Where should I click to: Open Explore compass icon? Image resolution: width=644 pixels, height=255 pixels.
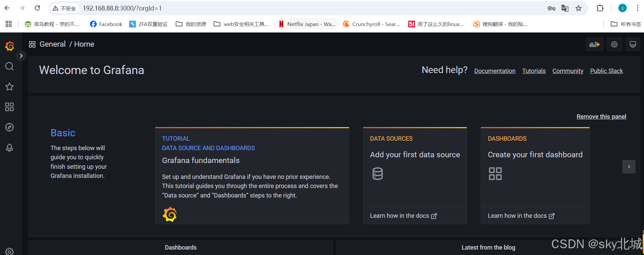tap(9, 127)
